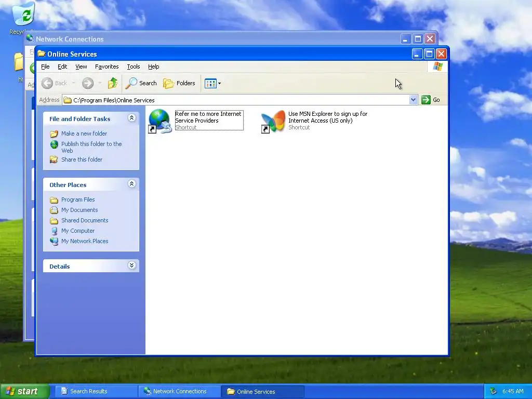The width and height of the screenshot is (532, 399).
Task: Click the Publish to Web globe icon
Action: tap(54, 144)
